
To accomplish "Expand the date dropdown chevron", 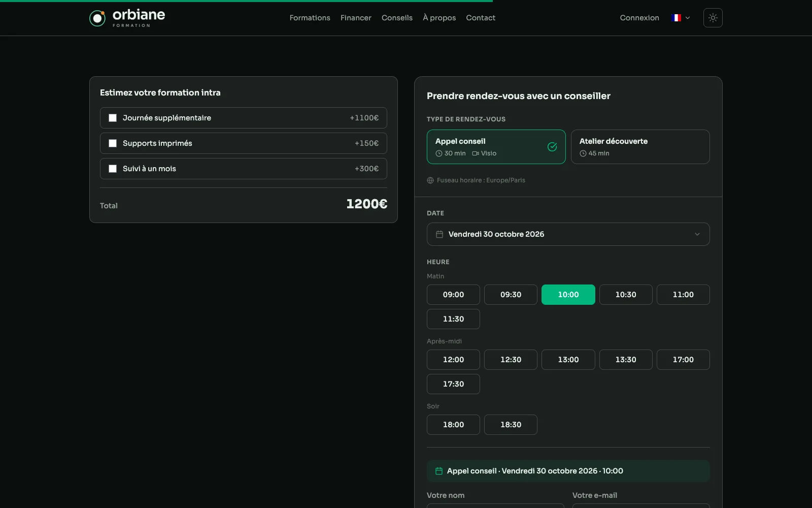I will pos(697,234).
